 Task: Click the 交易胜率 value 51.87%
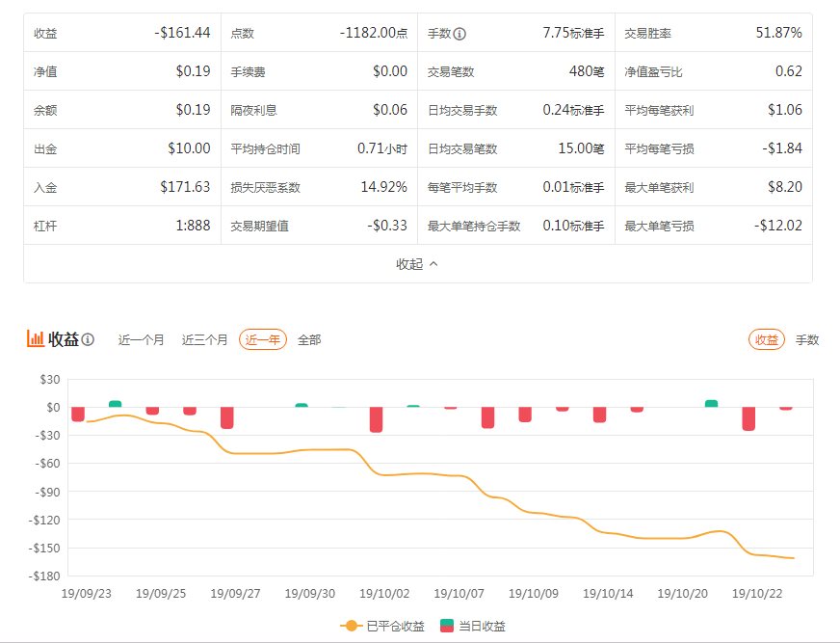[x=778, y=33]
